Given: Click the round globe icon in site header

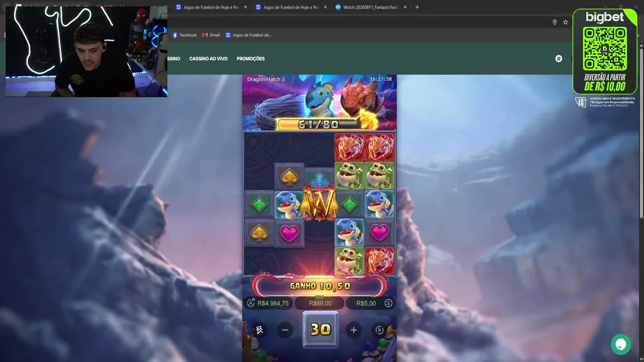Looking at the screenshot, I should tap(558, 59).
